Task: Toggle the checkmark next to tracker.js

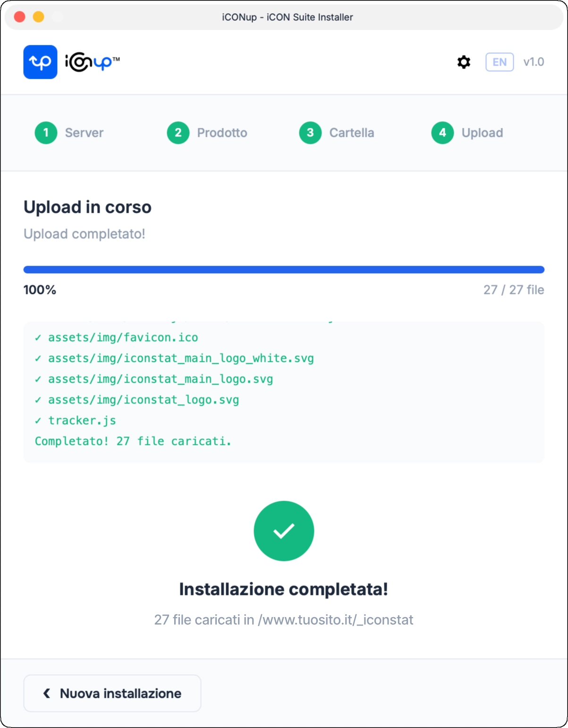Action: click(x=38, y=420)
